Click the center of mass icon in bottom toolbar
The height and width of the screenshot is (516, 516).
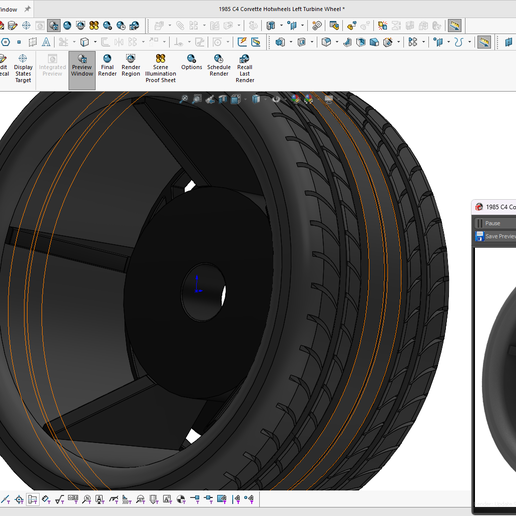181,499
